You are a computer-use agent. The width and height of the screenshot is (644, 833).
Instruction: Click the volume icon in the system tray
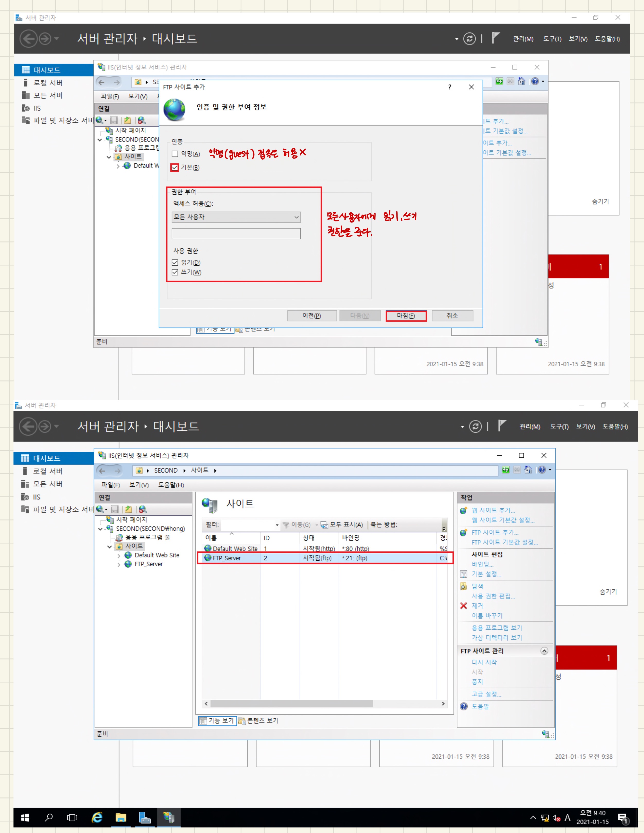click(x=556, y=818)
